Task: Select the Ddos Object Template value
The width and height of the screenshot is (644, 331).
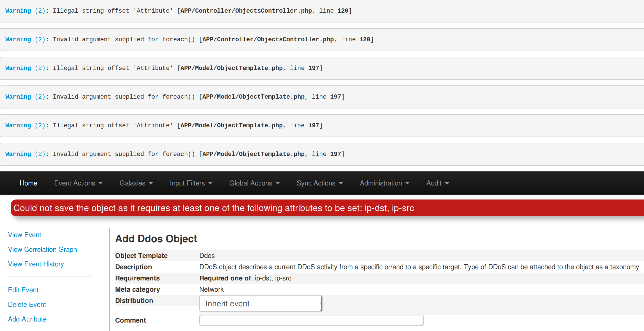Action: (x=207, y=256)
